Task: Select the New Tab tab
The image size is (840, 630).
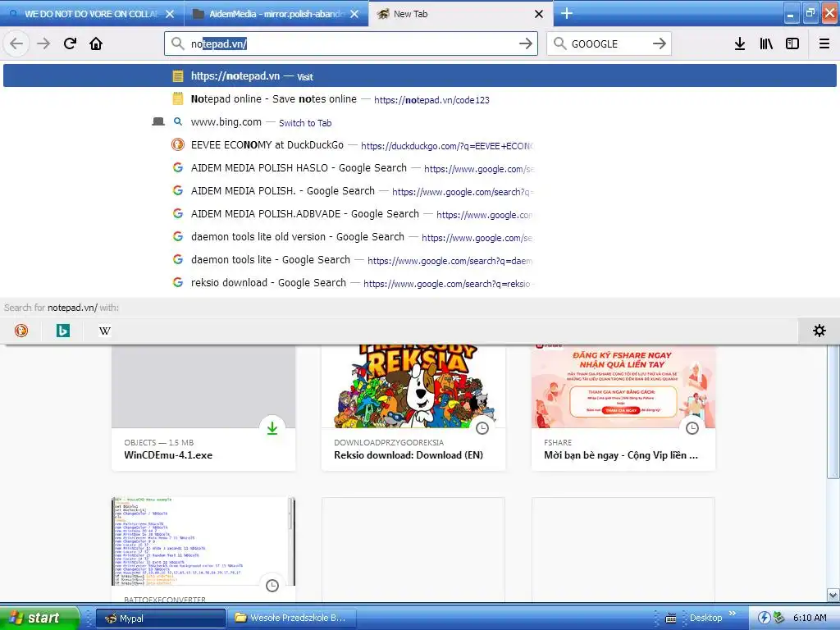Action: [x=461, y=14]
